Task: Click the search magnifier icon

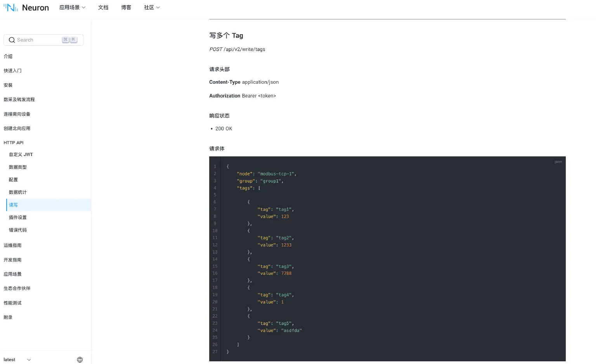Action: 12,40
